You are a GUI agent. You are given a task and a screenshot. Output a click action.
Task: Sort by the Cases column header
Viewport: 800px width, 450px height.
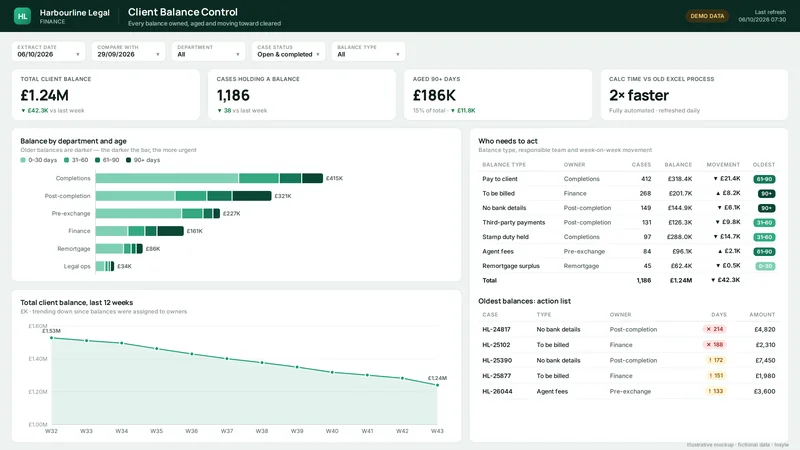coord(641,165)
